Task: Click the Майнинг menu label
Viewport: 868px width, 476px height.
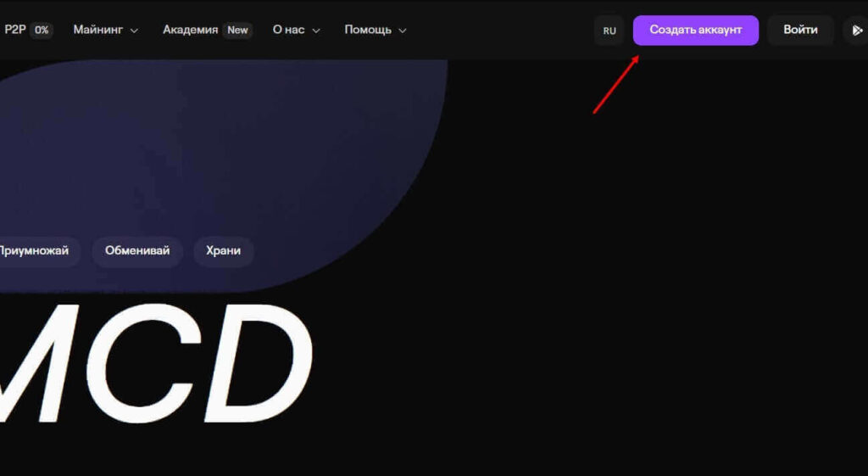Action: click(98, 30)
